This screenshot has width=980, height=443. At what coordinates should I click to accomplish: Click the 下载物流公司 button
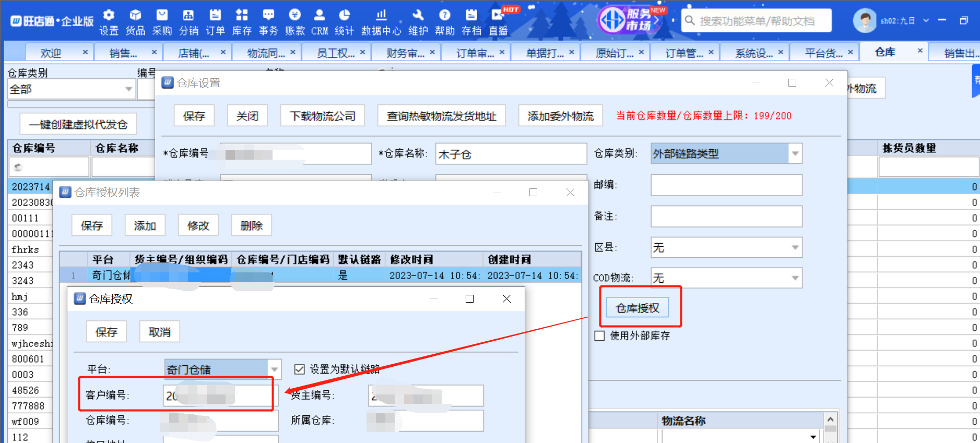pos(323,116)
